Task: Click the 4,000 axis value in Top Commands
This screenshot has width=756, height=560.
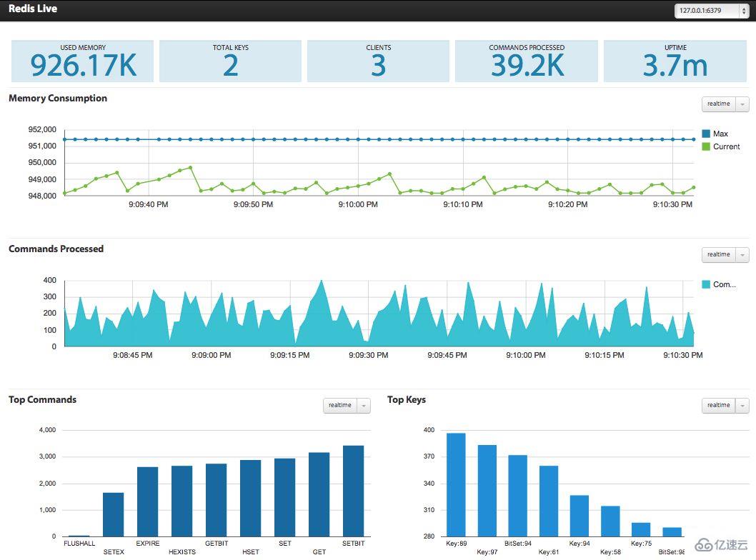Action: 47,430
